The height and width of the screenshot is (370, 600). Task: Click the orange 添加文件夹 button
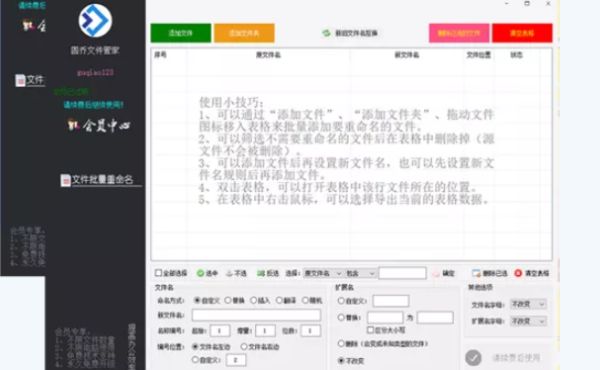[x=244, y=33]
